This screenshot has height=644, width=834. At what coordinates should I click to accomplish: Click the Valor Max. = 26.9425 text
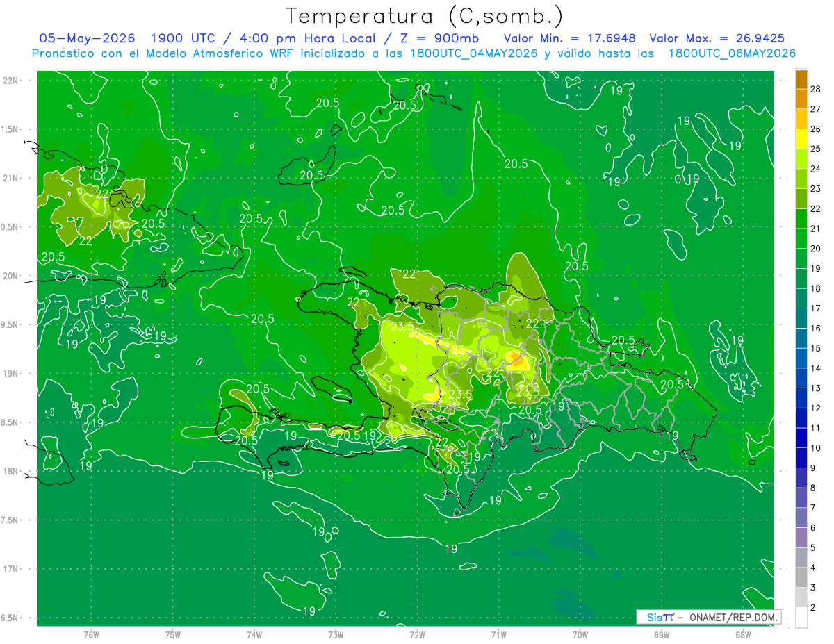click(717, 38)
